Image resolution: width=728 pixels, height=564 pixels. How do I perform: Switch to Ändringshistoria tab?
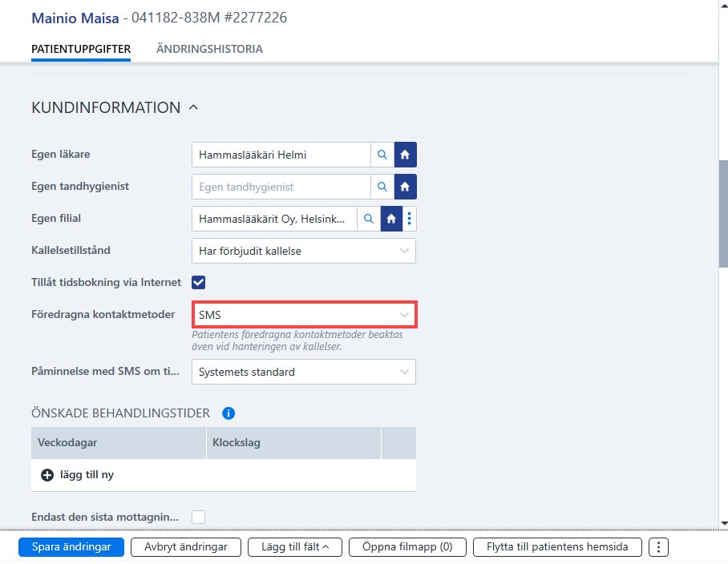tap(209, 49)
